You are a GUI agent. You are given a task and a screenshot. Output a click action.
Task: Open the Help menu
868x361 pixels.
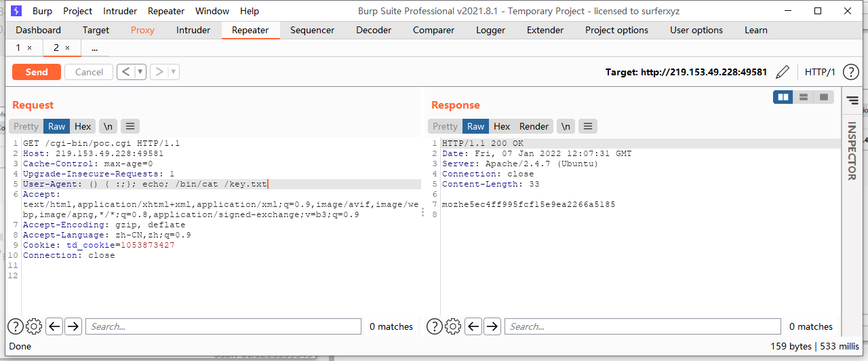pos(250,11)
